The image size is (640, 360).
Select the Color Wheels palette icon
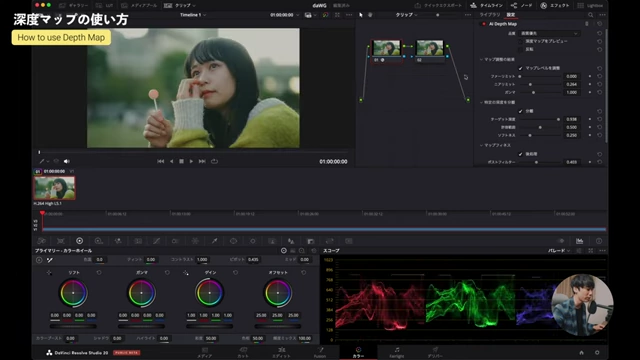80,241
